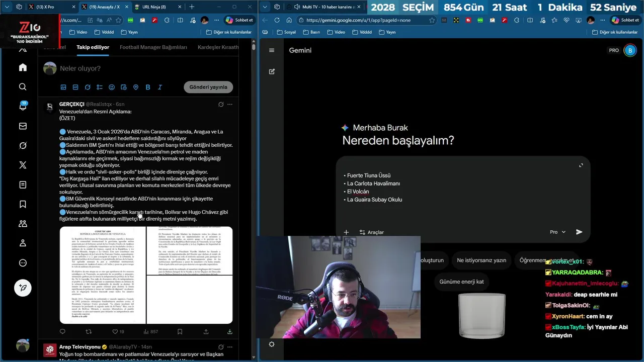
Task: Open more options on Arap Televizyonu post
Action: pos(230,347)
